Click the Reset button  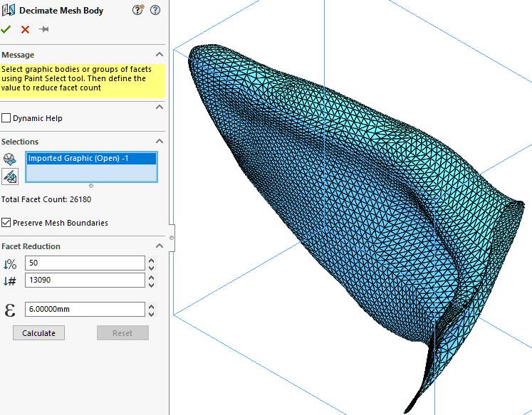[x=122, y=333]
